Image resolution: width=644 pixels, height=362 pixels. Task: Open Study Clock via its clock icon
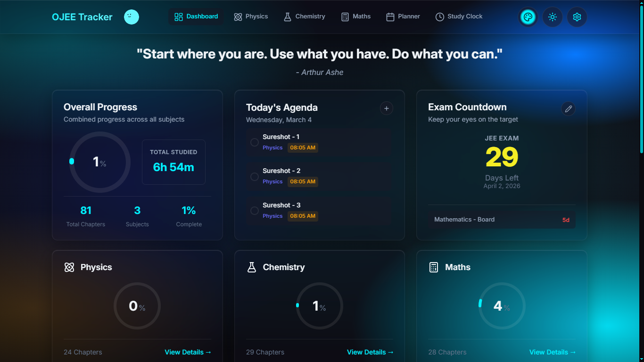coord(439,16)
